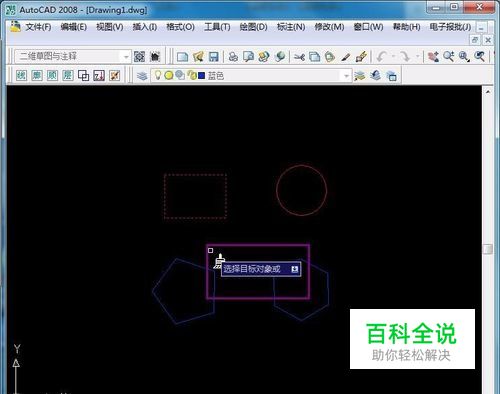Screen dimensions: 500x394
Task: Click the Plot printer icon
Action: click(x=233, y=57)
